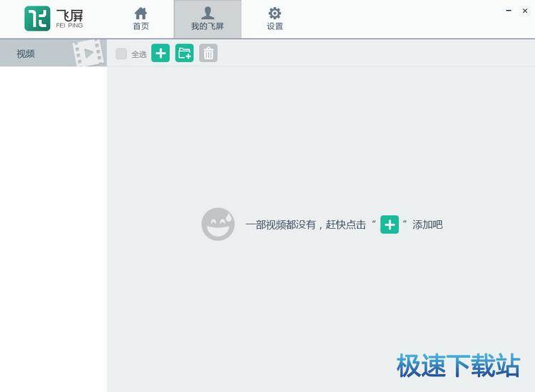Switch to the 我的飞屏 tab
535x392 pixels.
pos(207,19)
